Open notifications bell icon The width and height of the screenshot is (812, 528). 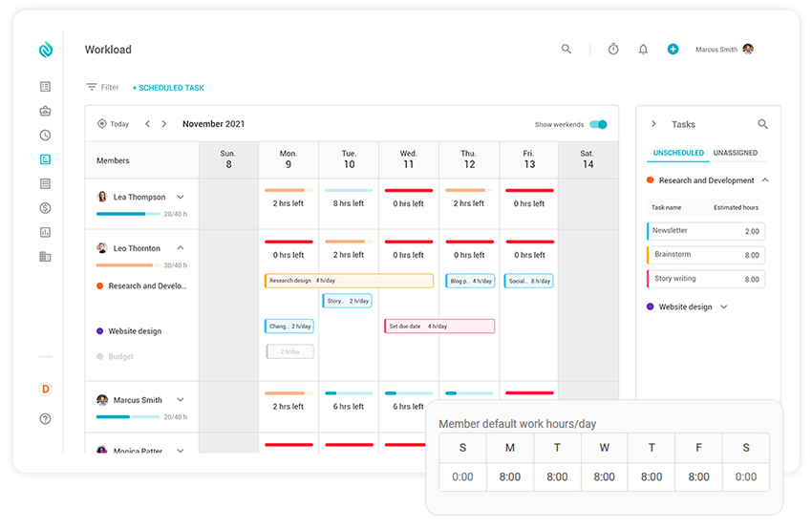coord(643,50)
